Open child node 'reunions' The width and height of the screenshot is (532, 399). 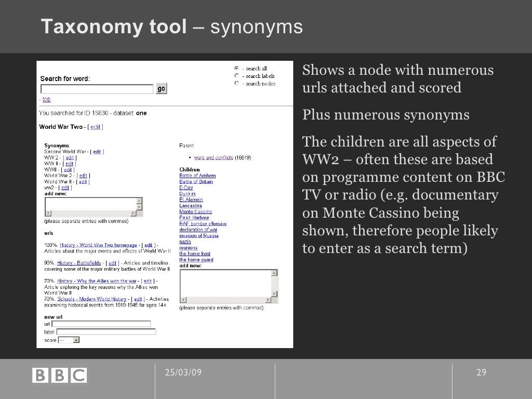[x=188, y=248]
